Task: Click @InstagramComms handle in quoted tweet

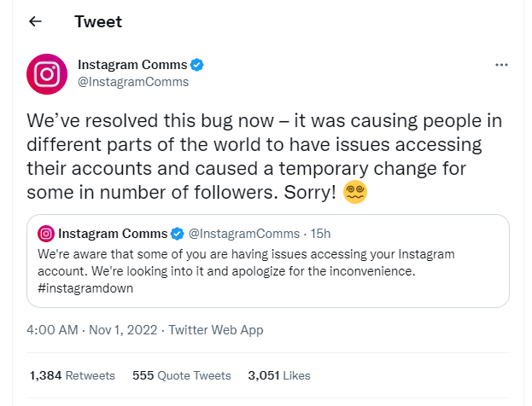Action: coord(244,234)
